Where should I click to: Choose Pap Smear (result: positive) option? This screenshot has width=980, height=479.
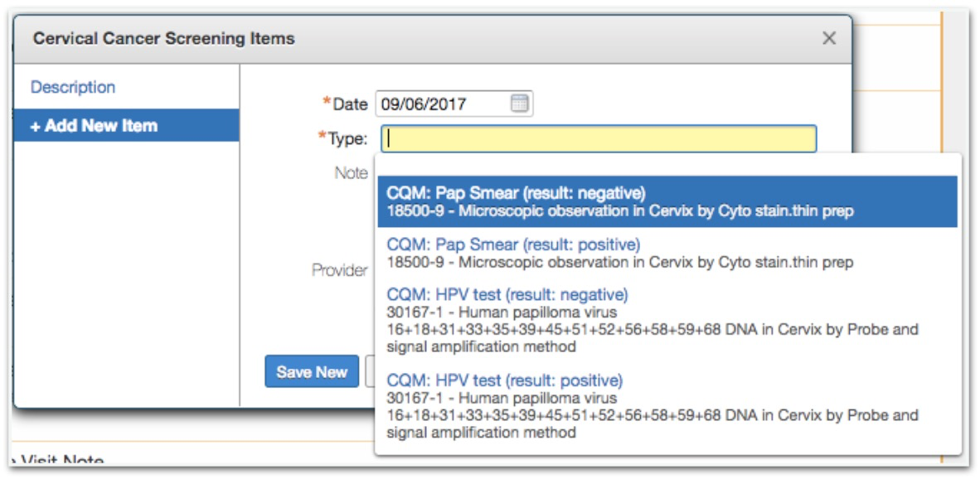coord(513,244)
